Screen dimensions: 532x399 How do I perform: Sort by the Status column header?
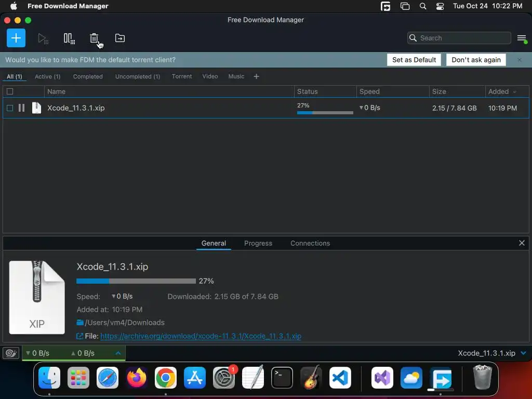325,91
